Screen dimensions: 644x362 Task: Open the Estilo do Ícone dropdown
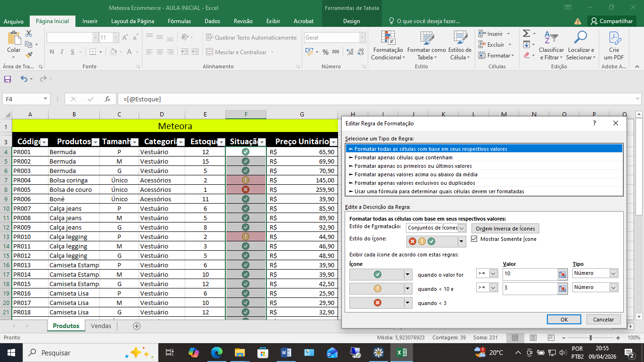point(462,241)
